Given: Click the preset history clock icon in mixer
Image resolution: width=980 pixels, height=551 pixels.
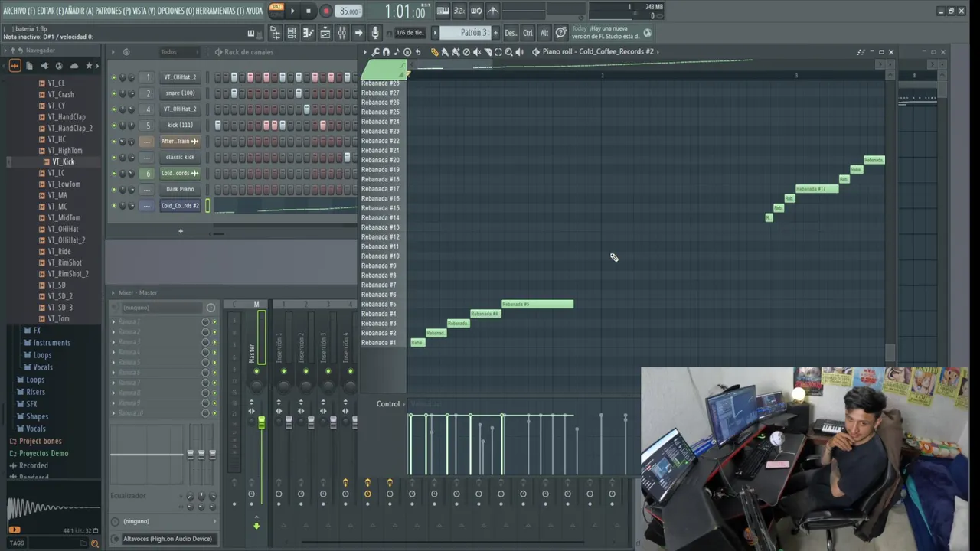Looking at the screenshot, I should [211, 308].
